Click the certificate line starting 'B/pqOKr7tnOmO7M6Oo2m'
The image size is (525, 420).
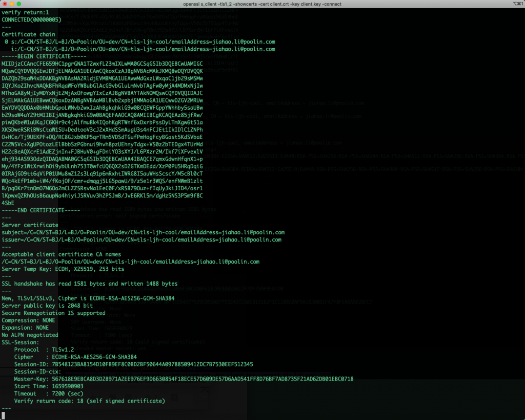102,188
